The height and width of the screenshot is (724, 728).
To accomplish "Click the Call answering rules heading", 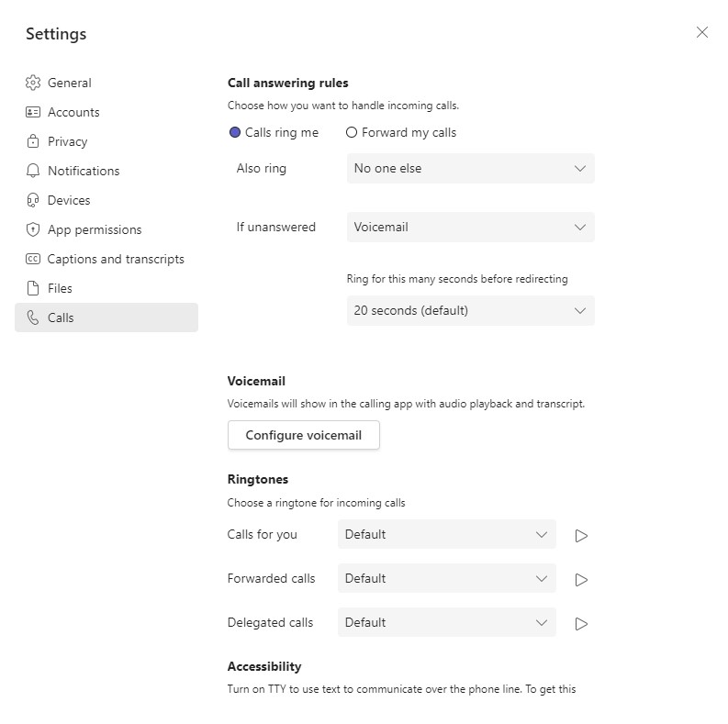I will tap(288, 83).
